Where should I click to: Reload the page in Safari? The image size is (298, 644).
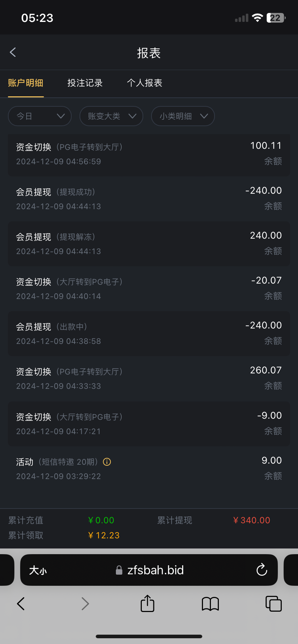click(x=262, y=570)
